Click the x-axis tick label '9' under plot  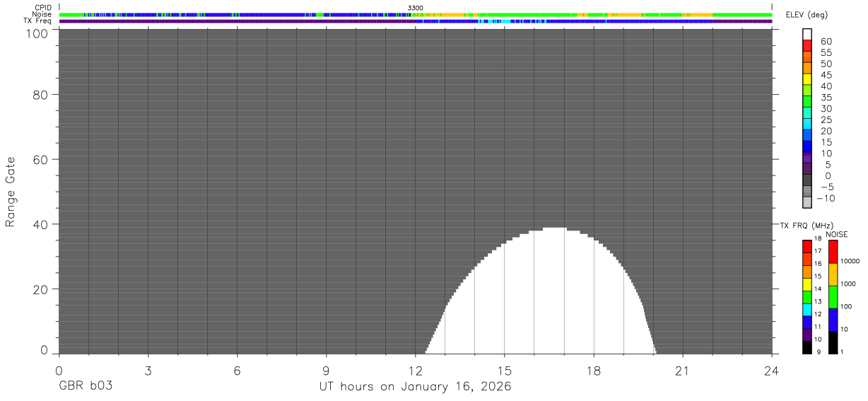pyautogui.click(x=326, y=370)
